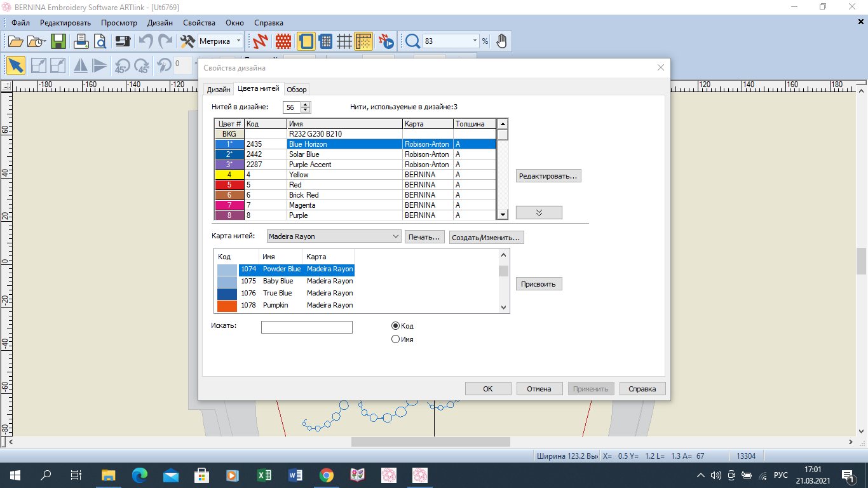Click the Создать/Изменить... button

pyautogui.click(x=487, y=237)
